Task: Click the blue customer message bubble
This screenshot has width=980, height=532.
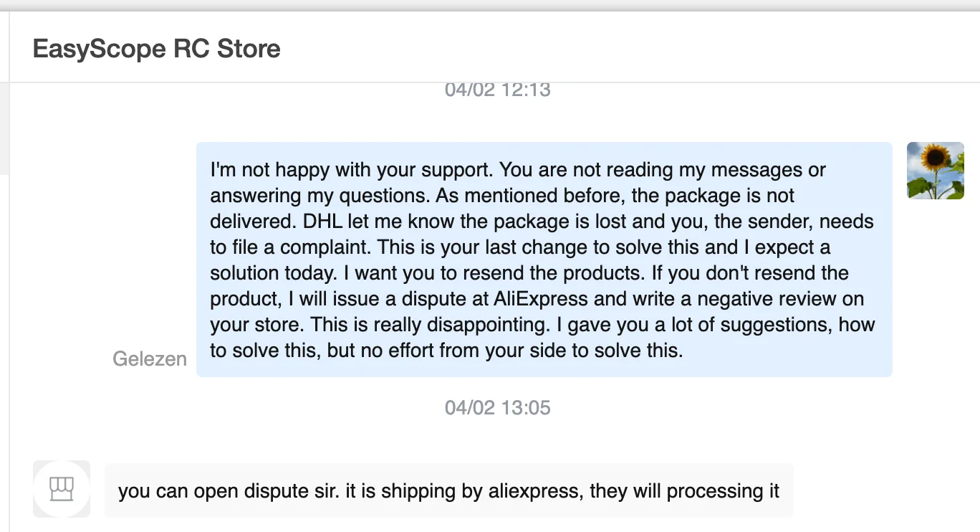Action: (x=544, y=259)
